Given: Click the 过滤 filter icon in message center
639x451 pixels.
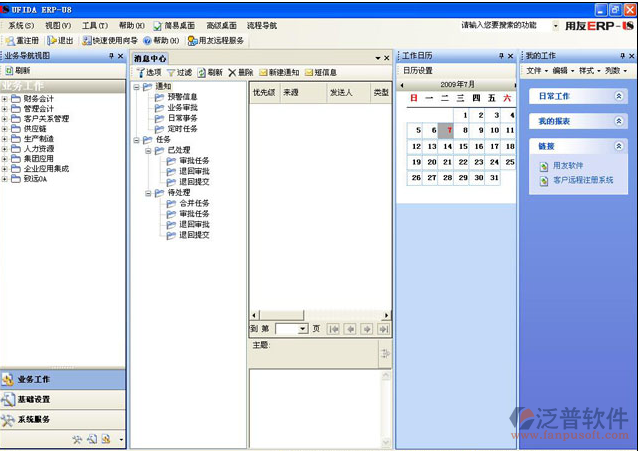Looking at the screenshot, I should pos(179,73).
